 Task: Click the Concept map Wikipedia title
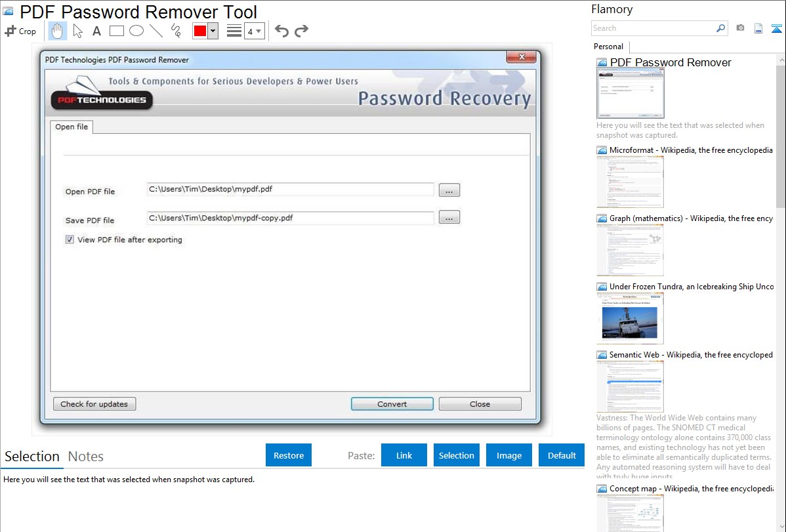click(x=692, y=489)
